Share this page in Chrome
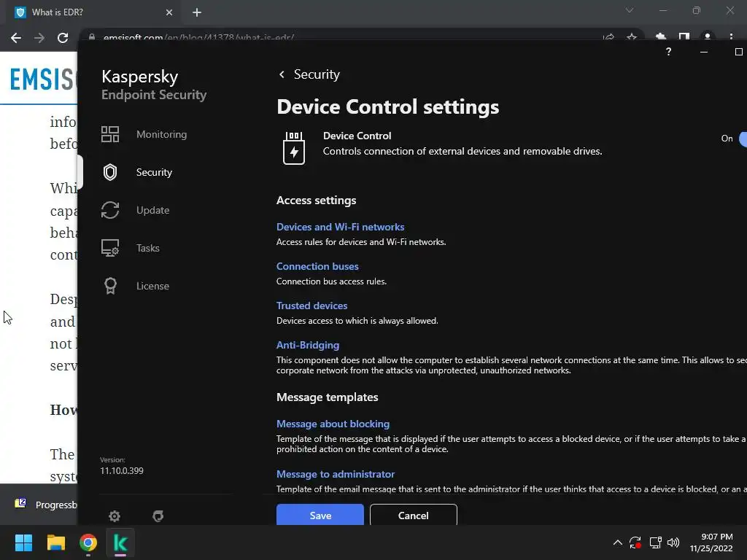The height and width of the screenshot is (560, 747). click(x=608, y=37)
